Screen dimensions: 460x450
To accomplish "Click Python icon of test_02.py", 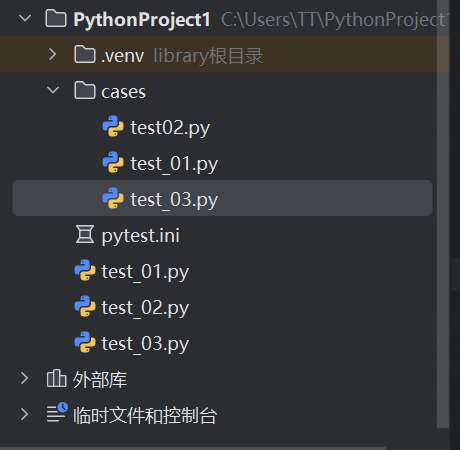I will point(85,306).
